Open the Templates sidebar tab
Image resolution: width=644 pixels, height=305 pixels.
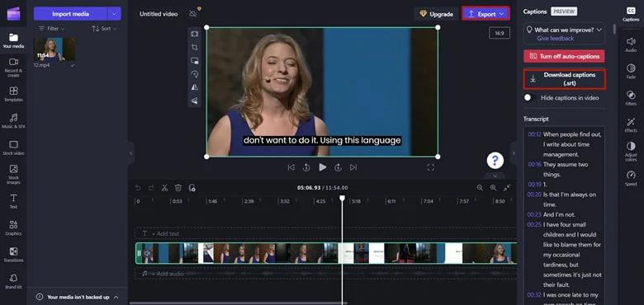click(x=13, y=94)
